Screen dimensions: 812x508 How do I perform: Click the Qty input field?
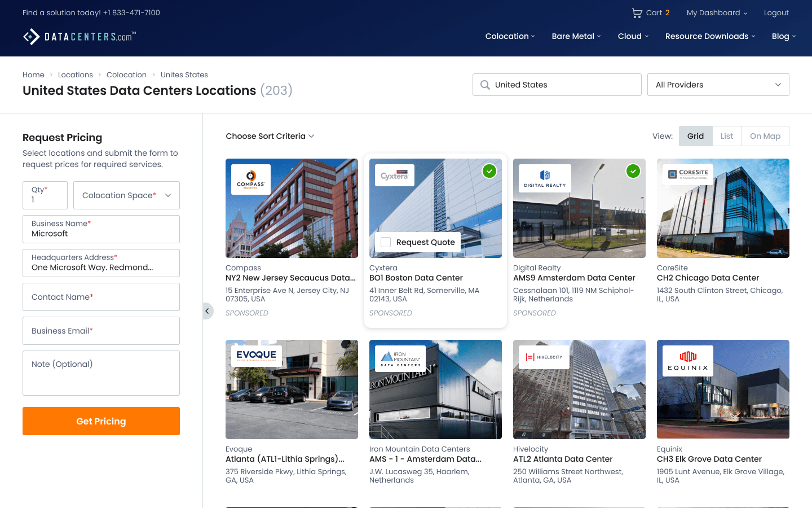point(45,195)
